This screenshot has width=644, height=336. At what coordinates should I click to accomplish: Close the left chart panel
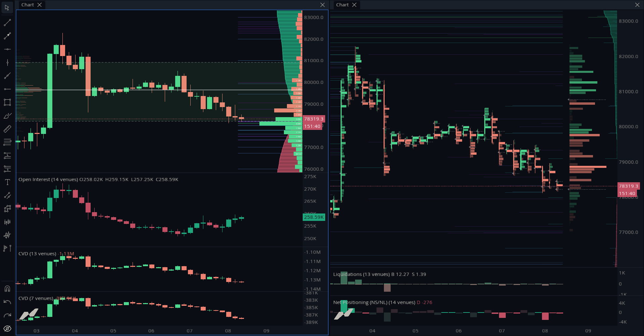[x=323, y=5]
